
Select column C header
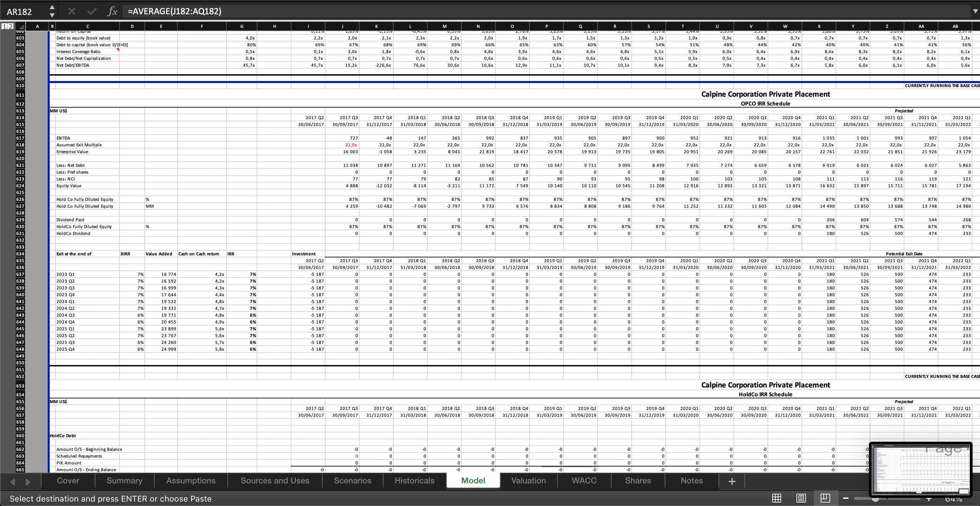(x=88, y=26)
